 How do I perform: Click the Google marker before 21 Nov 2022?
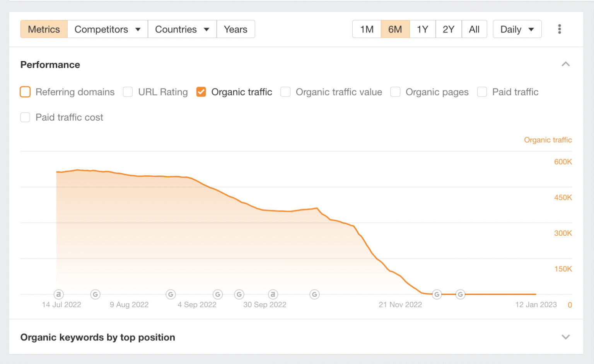(x=314, y=294)
